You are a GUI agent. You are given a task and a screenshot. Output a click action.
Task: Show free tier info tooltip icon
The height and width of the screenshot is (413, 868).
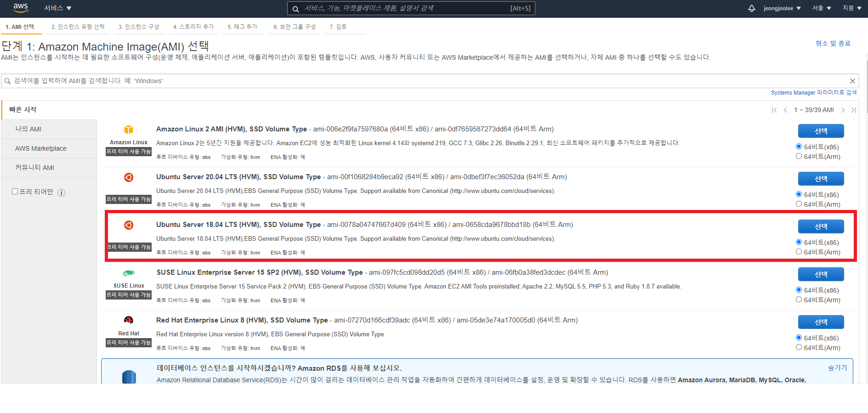point(62,192)
